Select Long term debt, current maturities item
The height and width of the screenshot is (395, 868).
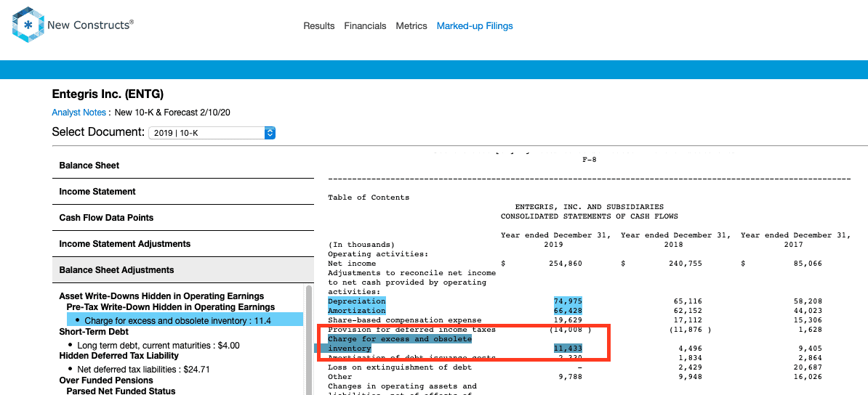[x=158, y=345]
